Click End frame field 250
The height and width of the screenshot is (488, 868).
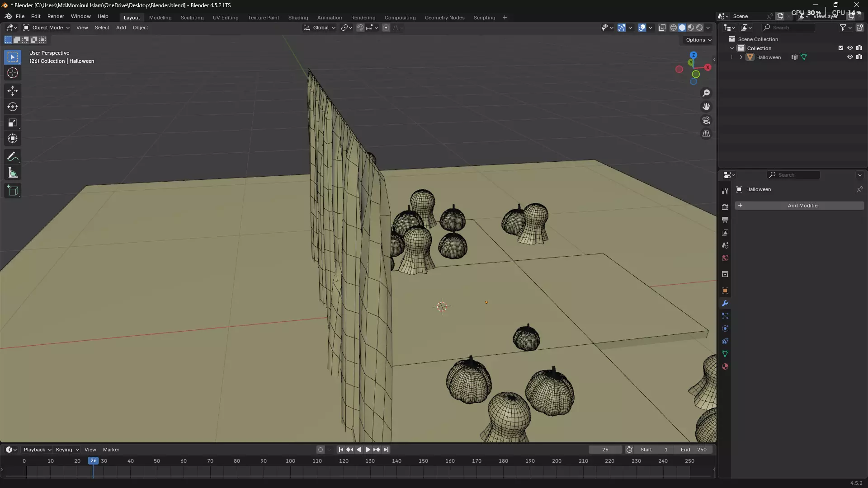tap(694, 450)
